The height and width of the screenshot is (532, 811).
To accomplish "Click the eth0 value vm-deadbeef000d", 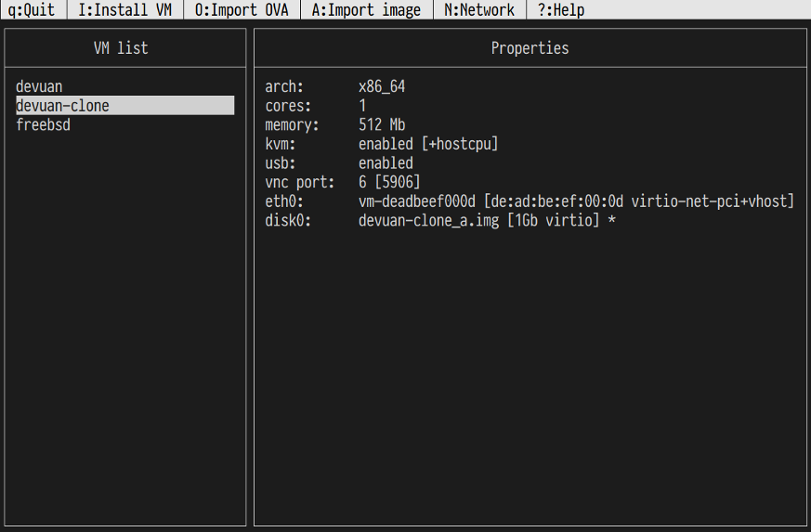I will tap(417, 201).
